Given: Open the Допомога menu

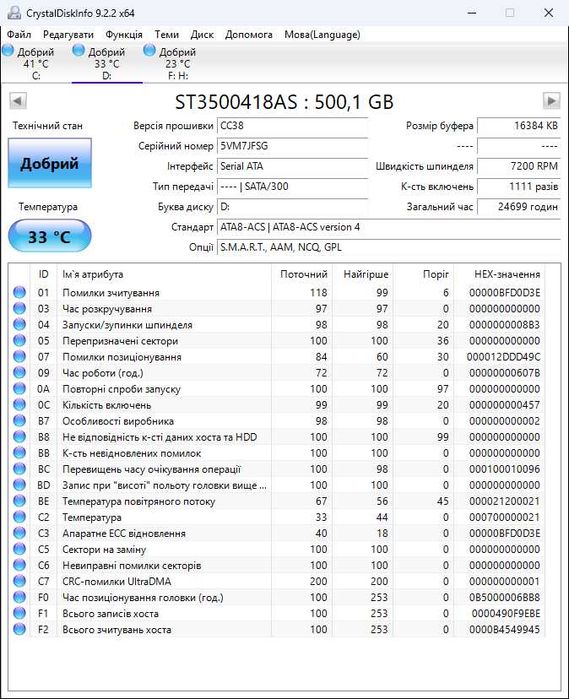Looking at the screenshot, I should 249,34.
